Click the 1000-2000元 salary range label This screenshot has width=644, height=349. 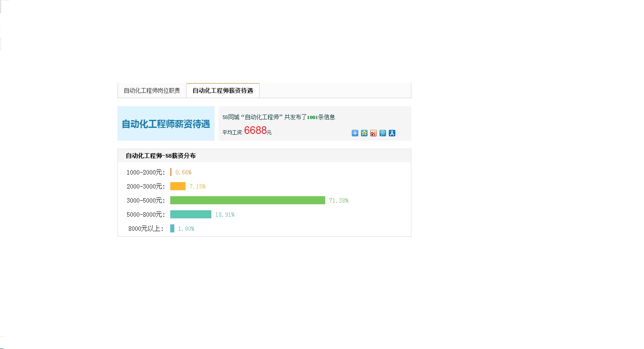[x=145, y=172]
